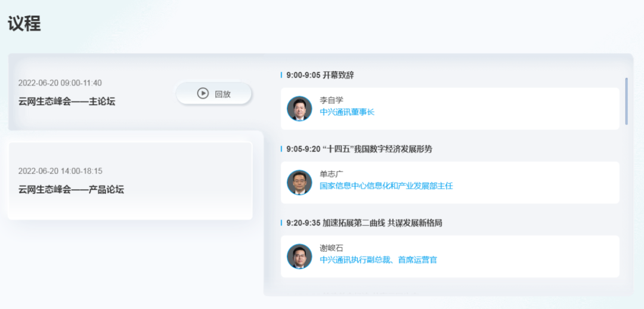
Task: Click 李自学's speaker avatar photo
Action: pyautogui.click(x=299, y=109)
